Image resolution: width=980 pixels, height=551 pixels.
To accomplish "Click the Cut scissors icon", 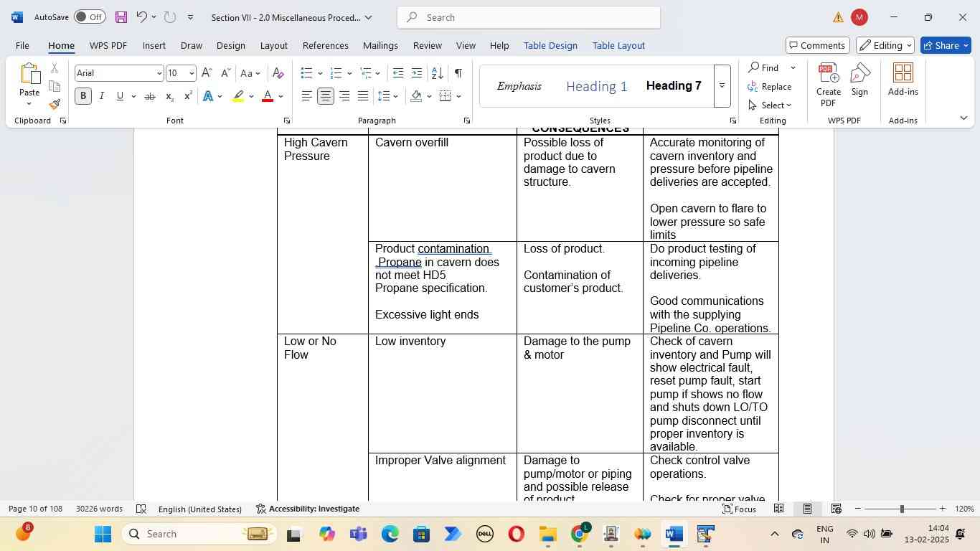I will coord(55,68).
